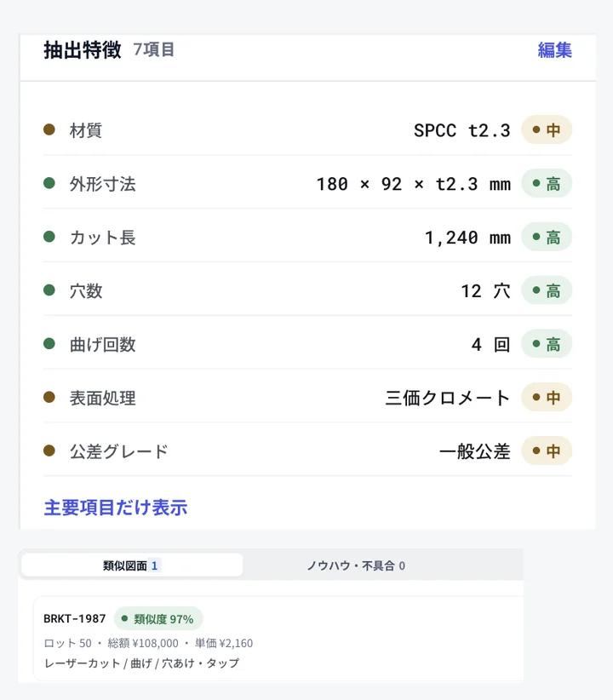Viewport: 613px width, 700px height.
Task: Select the 12 穴 value
Action: click(x=486, y=291)
